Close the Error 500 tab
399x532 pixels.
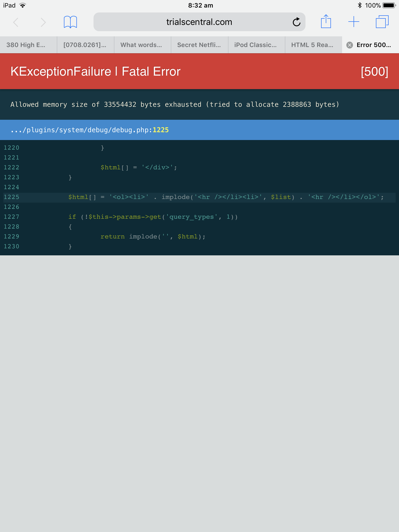(350, 45)
